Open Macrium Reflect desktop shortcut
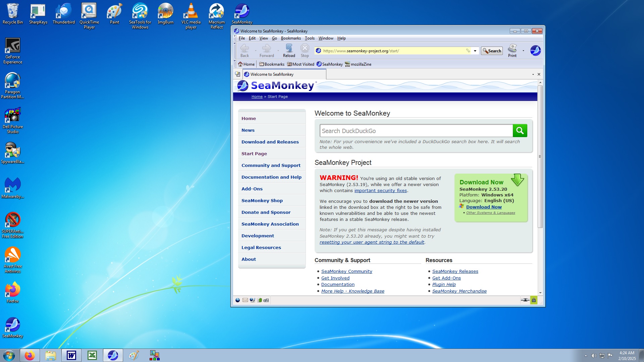The width and height of the screenshot is (644, 362). (217, 16)
